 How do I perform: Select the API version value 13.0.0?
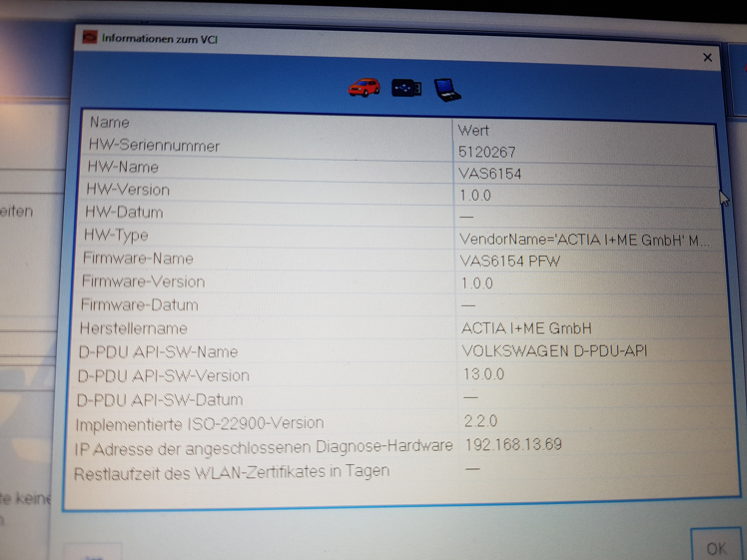(484, 374)
